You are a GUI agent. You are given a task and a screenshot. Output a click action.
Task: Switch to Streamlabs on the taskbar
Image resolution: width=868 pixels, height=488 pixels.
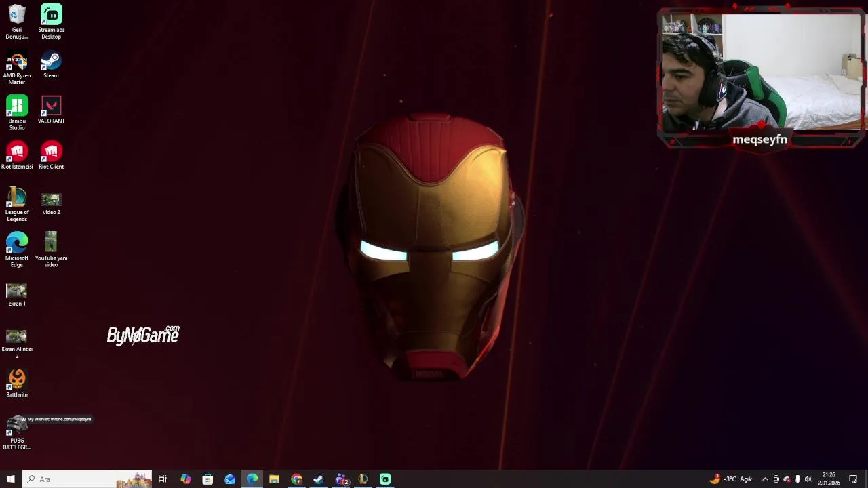coord(385,479)
